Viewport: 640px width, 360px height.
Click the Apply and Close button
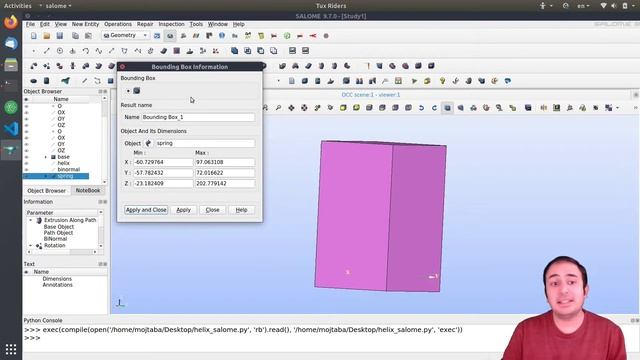[x=146, y=210]
